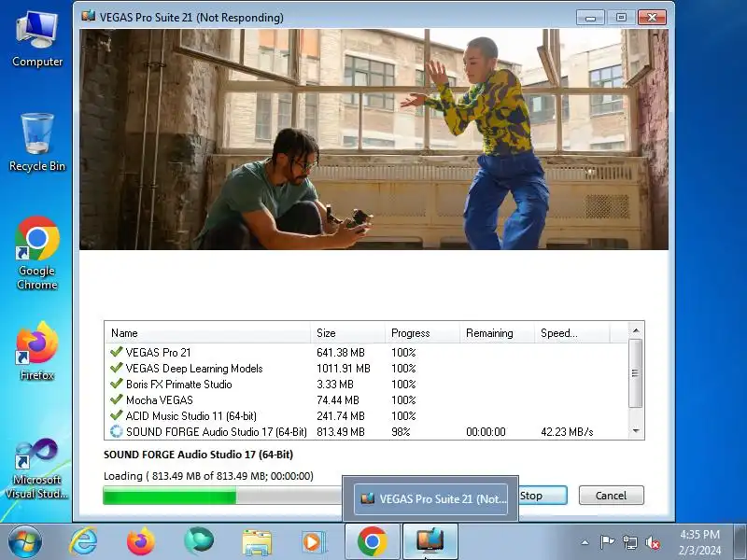747x560 pixels.
Task: Click the Show Desktop strip
Action: (740, 541)
